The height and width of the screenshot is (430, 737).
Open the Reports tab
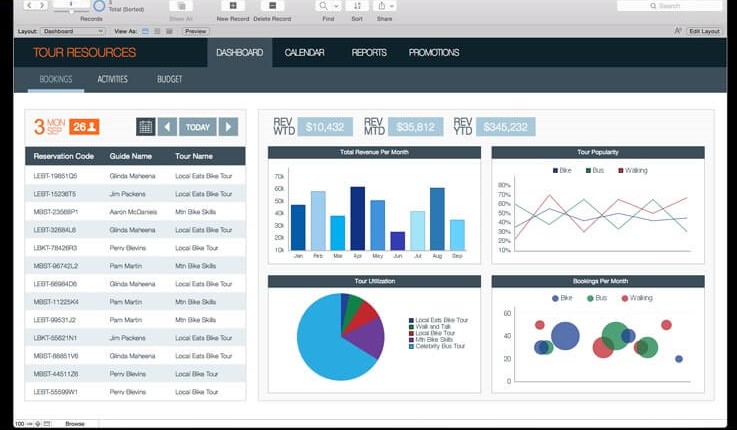[x=369, y=53]
